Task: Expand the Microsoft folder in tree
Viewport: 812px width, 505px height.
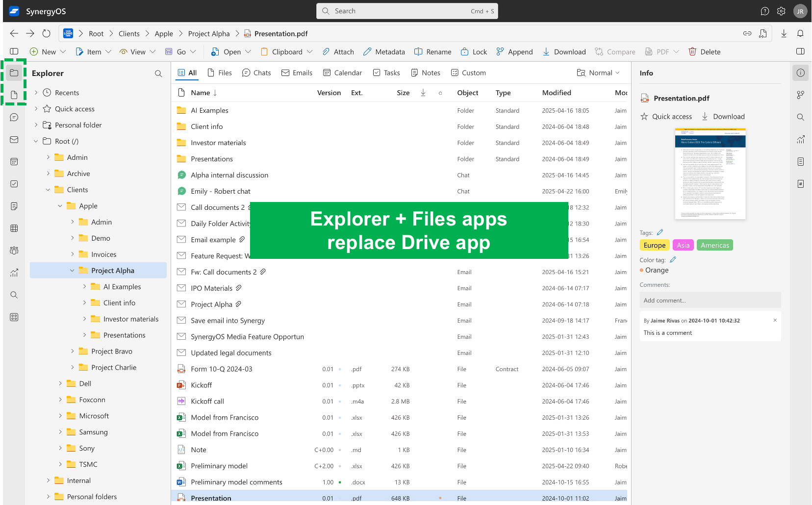Action: tap(60, 416)
